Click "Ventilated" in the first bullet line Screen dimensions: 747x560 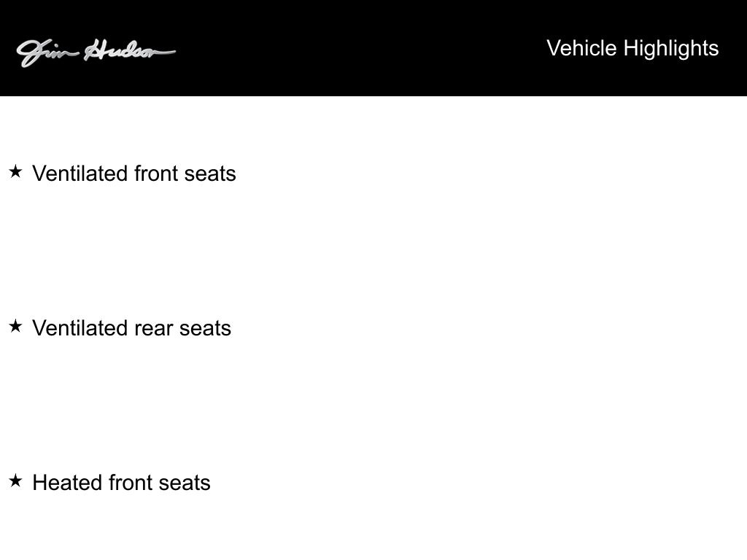point(80,174)
